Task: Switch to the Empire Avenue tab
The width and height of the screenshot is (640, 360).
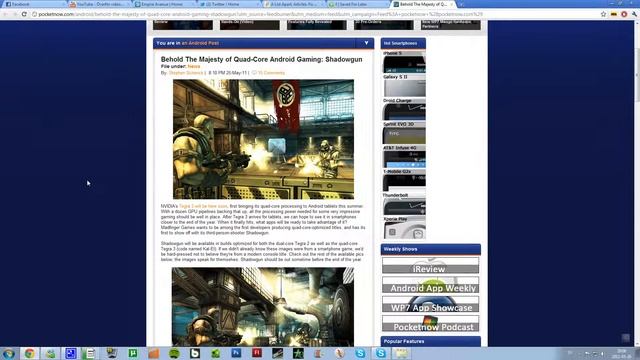Action: tap(163, 4)
